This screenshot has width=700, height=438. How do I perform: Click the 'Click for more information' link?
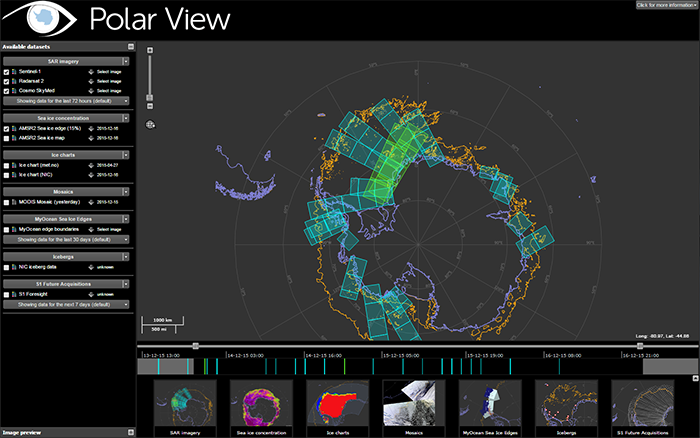[x=665, y=5]
